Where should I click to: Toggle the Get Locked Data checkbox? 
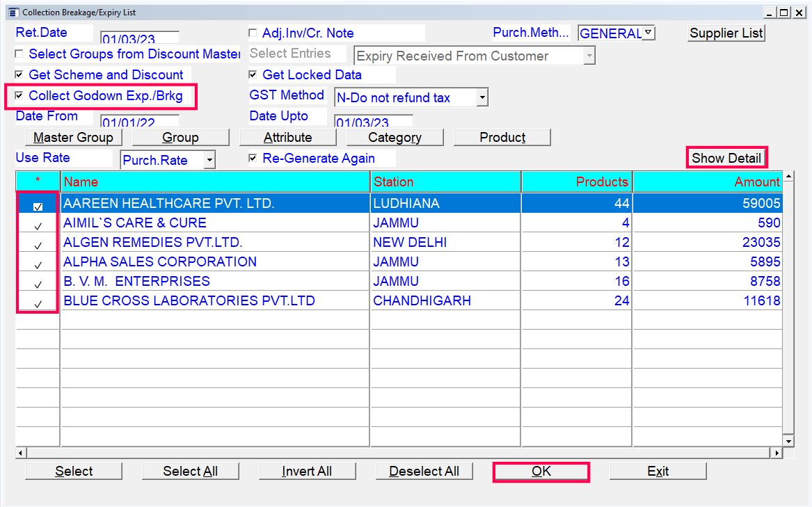(x=253, y=74)
